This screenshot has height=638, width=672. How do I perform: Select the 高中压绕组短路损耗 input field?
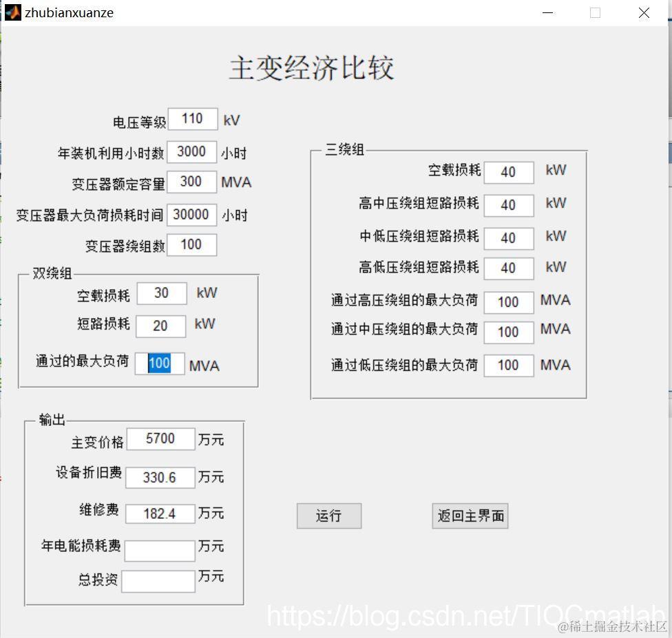(509, 204)
